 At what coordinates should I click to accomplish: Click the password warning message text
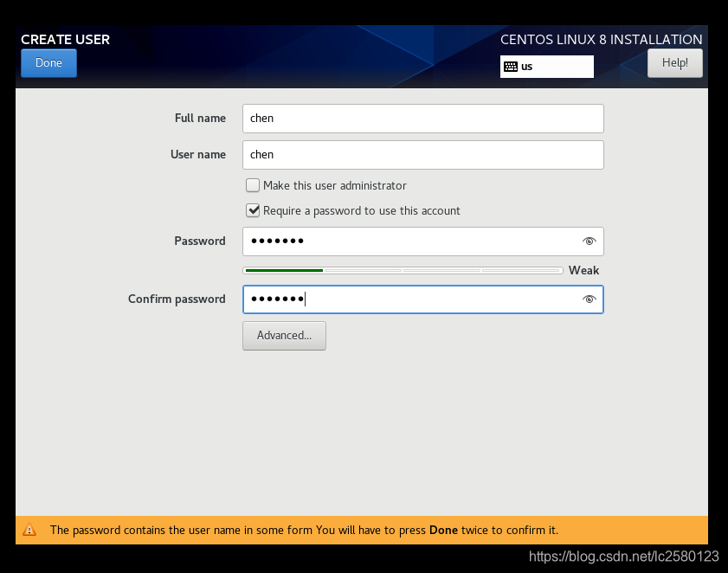click(304, 531)
